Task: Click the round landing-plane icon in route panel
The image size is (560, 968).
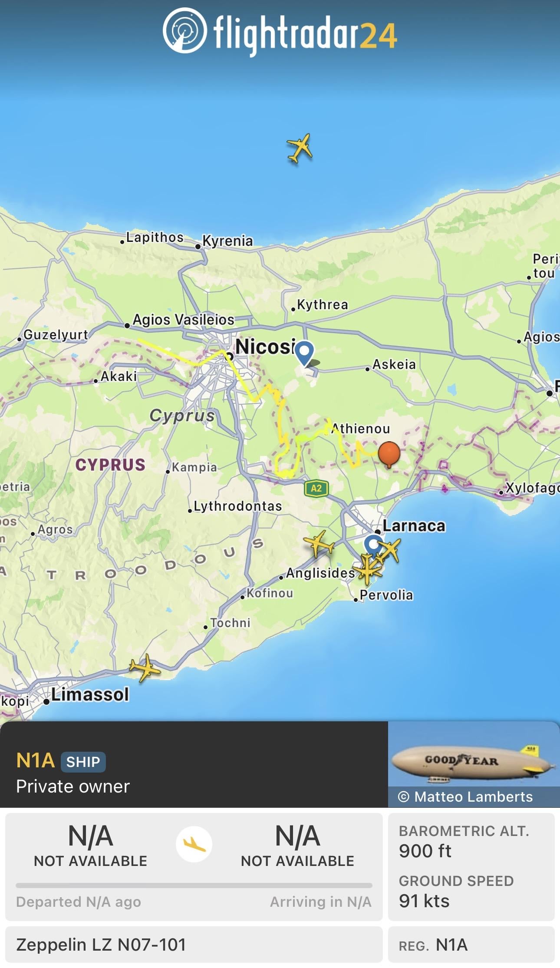Action: click(194, 844)
